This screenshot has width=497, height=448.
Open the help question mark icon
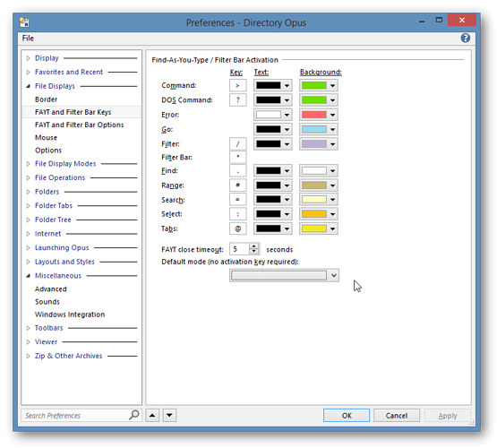[465, 38]
